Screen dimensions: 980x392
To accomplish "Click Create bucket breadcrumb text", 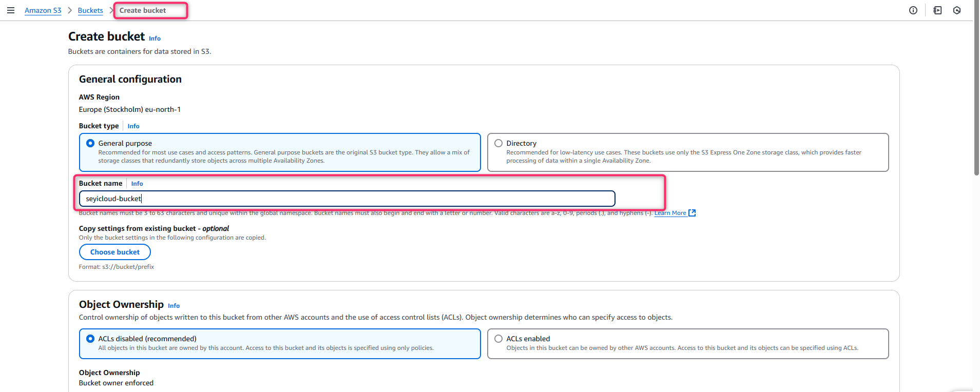I will coord(143,10).
